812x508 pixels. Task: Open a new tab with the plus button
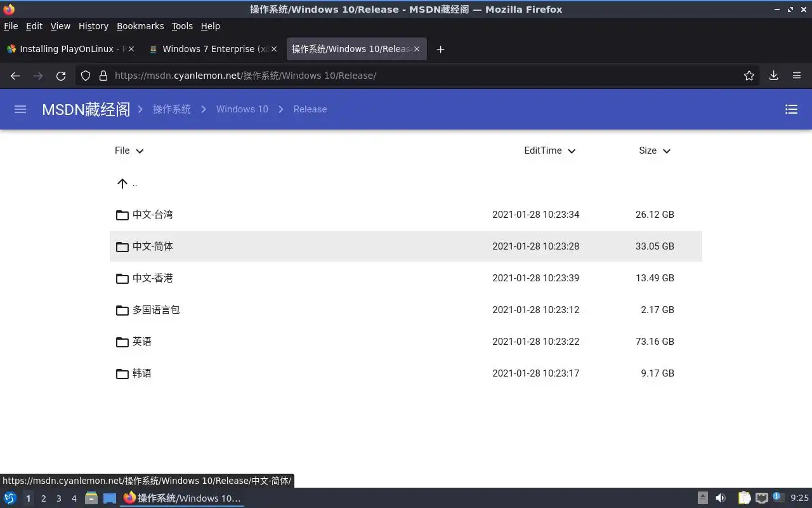(440, 49)
